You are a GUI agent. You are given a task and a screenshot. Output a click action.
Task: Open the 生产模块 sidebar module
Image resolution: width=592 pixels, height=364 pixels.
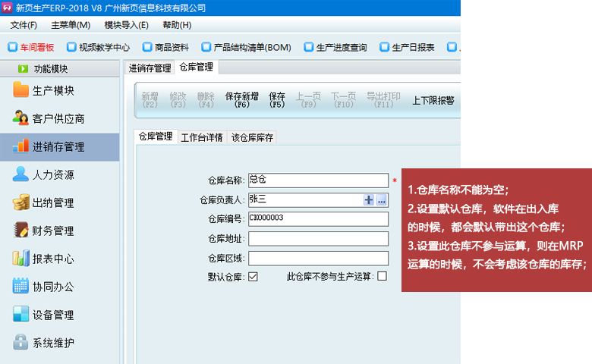coord(53,91)
